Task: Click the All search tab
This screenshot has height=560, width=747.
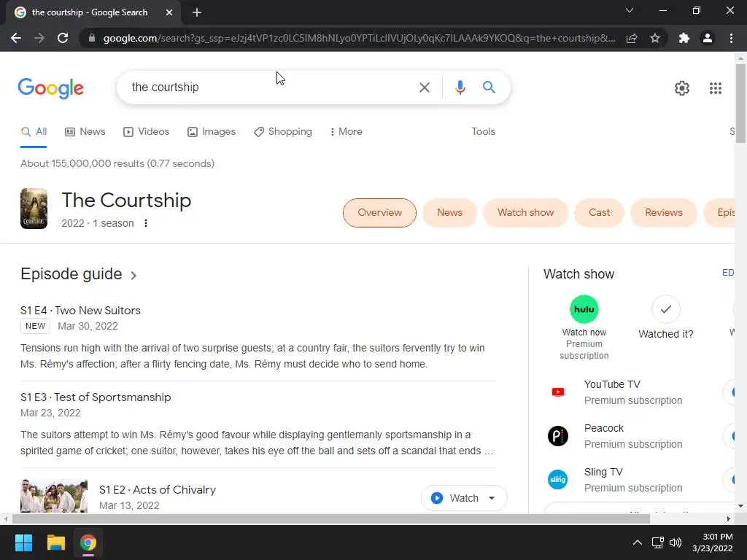Action: point(34,132)
